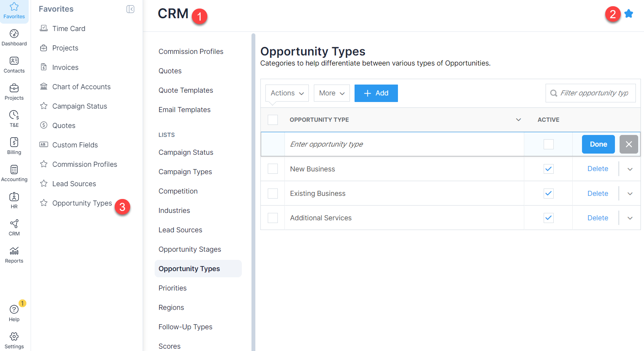Delete the Existing Business opportunity type
Image resolution: width=644 pixels, height=351 pixels.
598,194
